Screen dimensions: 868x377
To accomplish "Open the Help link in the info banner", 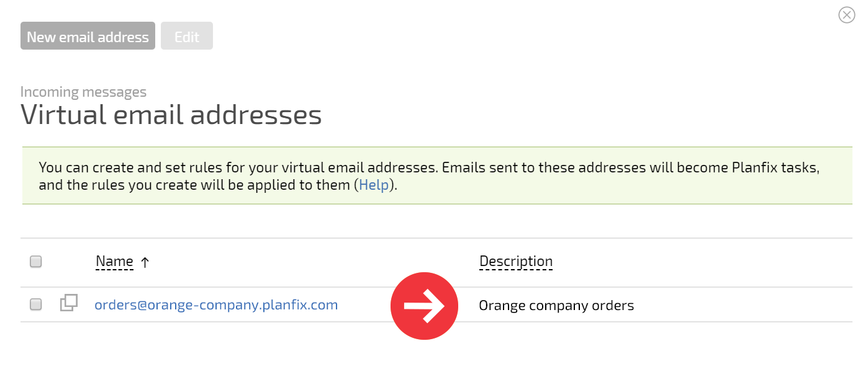I will click(374, 185).
